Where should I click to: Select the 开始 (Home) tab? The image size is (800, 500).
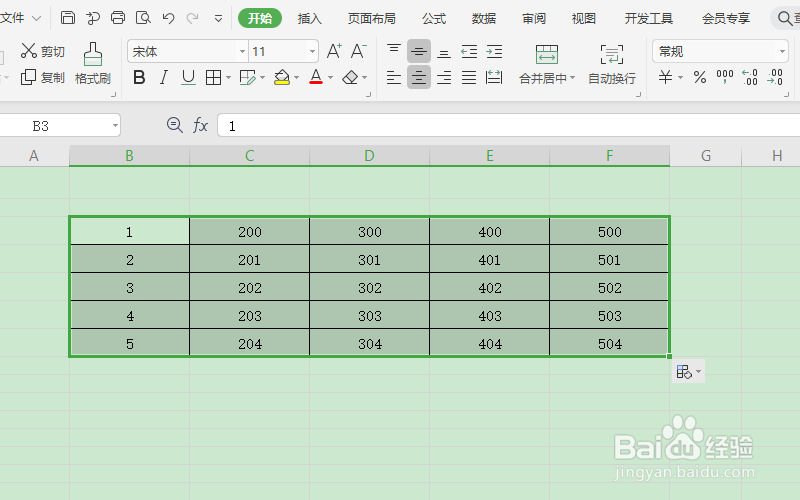[x=260, y=18]
